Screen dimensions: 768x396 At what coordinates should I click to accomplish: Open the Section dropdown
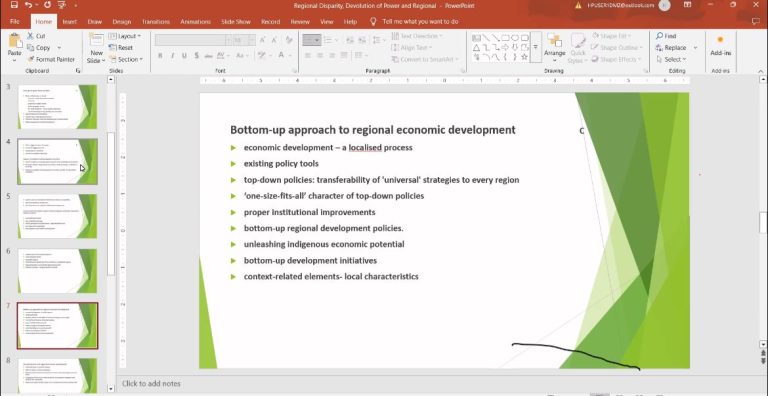[x=125, y=59]
